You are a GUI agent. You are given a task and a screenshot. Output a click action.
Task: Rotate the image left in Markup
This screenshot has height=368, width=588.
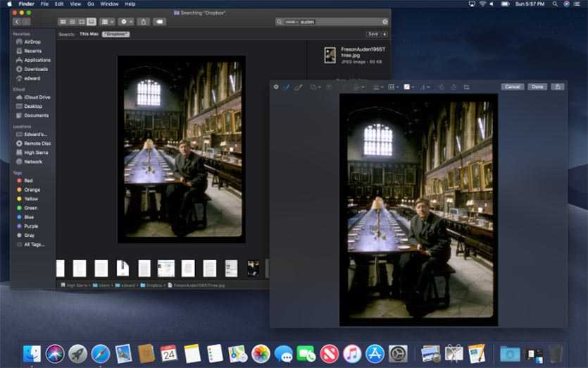click(x=442, y=87)
